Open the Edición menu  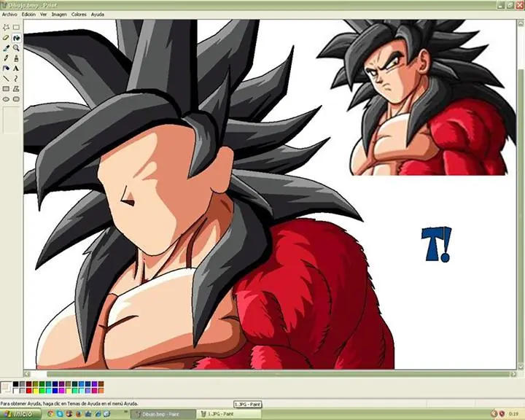28,15
